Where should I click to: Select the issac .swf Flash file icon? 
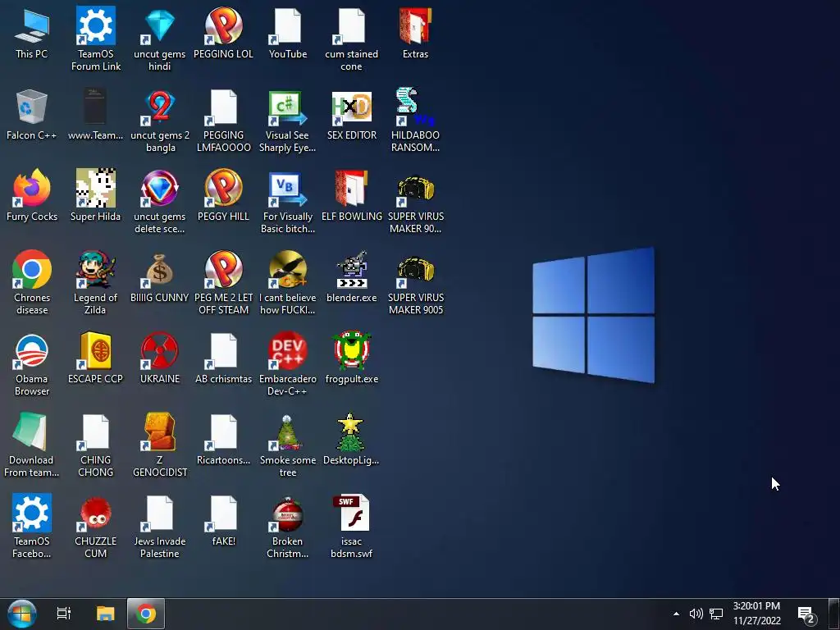351,527
